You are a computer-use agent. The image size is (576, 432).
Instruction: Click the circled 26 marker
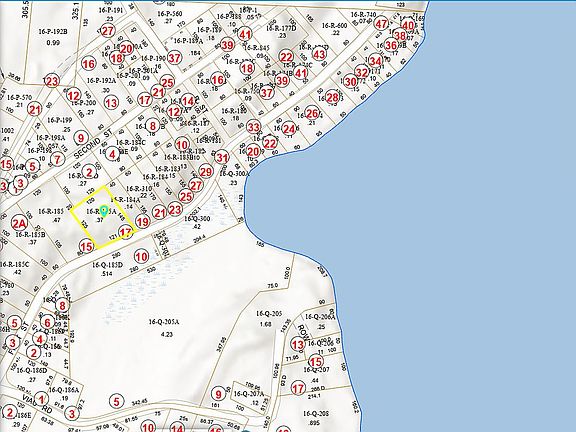(x=312, y=114)
